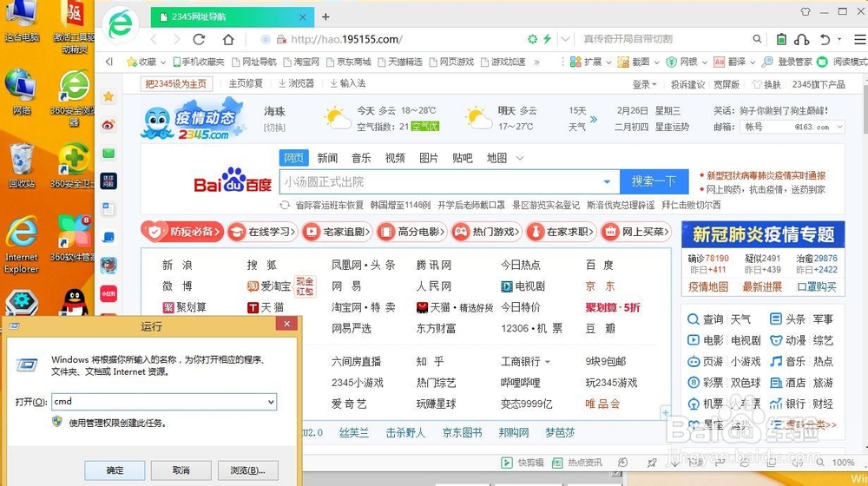Viewport: 868px width, 486px height.
Task: Reload the page with the refresh icon
Action: click(x=200, y=39)
